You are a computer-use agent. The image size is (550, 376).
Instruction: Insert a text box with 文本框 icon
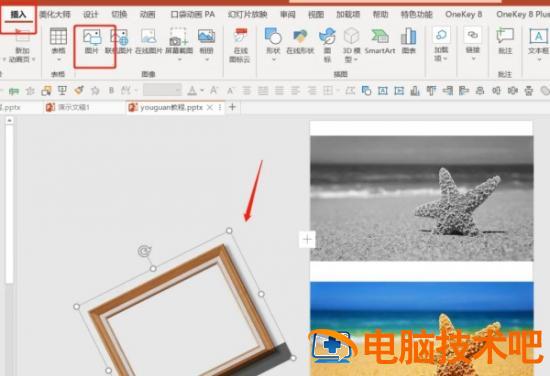pos(538,36)
